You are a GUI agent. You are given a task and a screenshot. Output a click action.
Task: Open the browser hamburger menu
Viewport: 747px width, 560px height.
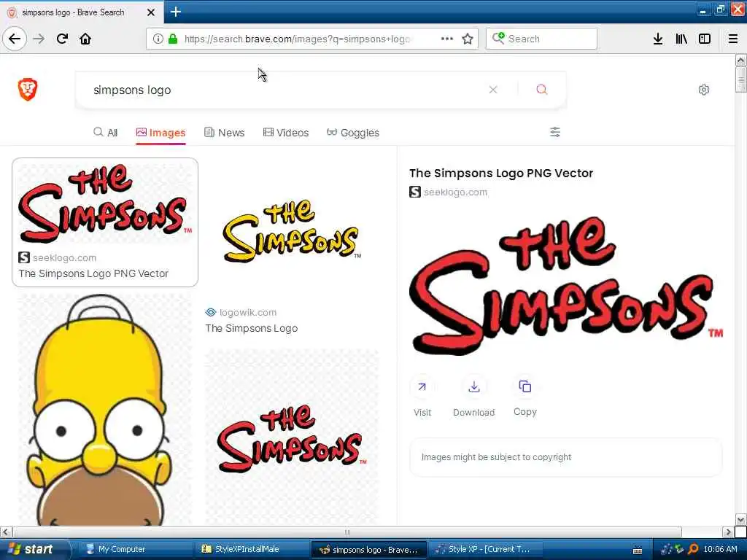[733, 39]
